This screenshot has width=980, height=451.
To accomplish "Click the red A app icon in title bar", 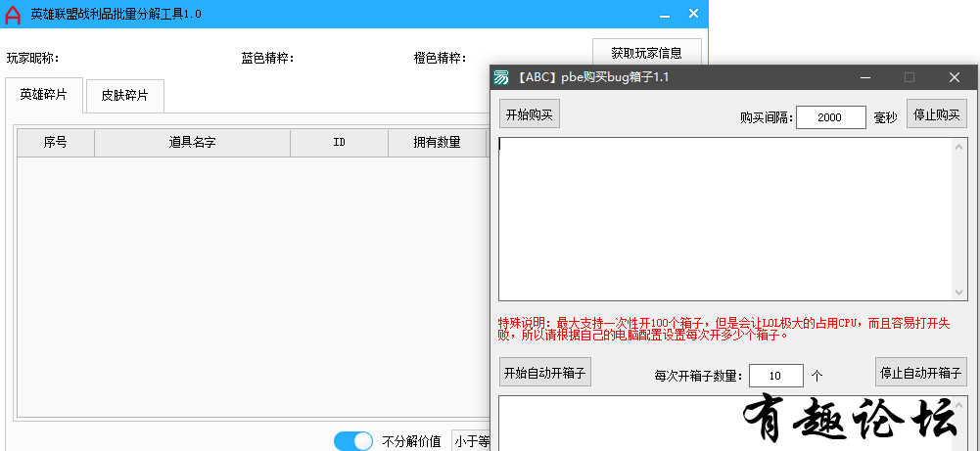I will (13, 15).
